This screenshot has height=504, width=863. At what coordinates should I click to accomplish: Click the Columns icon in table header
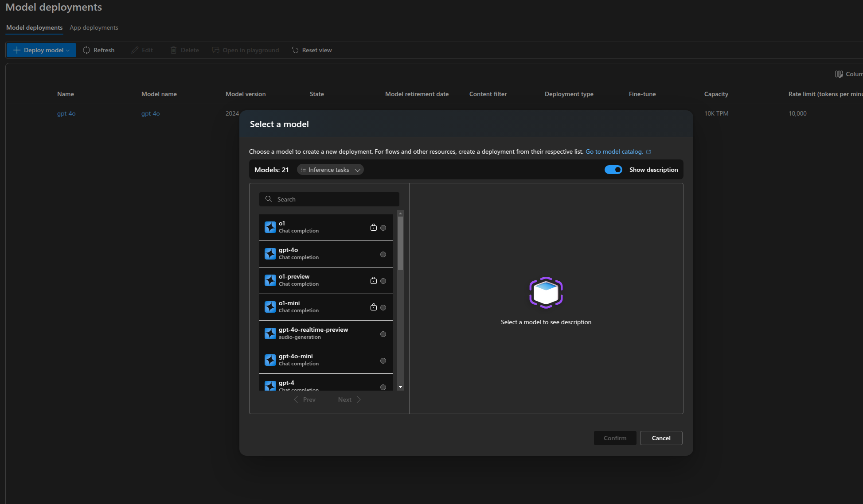pyautogui.click(x=839, y=74)
